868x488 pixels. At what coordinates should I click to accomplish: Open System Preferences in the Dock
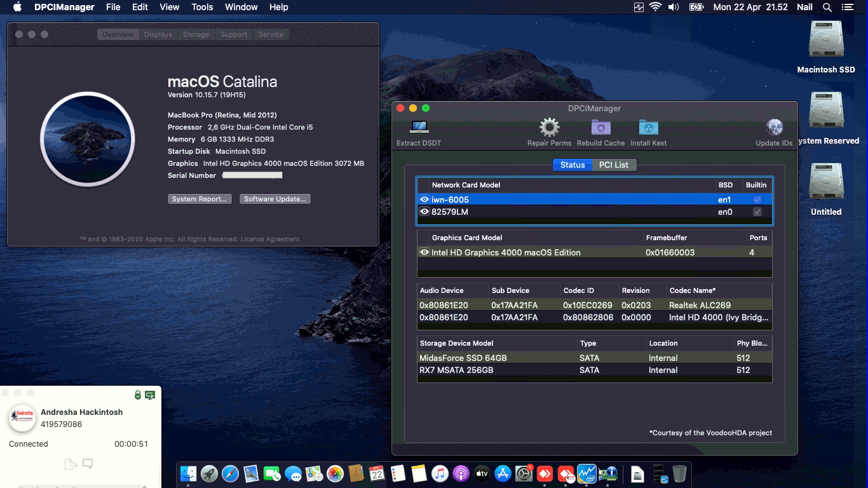[524, 473]
